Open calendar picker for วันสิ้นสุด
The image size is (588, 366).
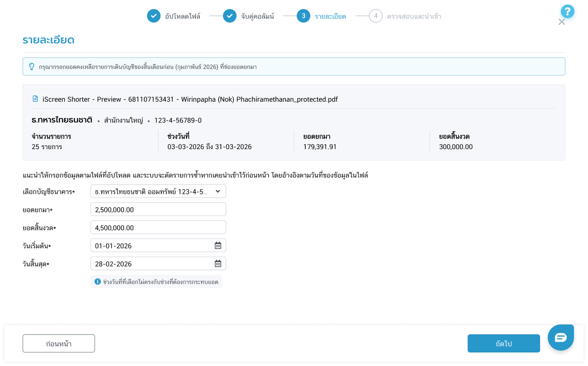(218, 264)
